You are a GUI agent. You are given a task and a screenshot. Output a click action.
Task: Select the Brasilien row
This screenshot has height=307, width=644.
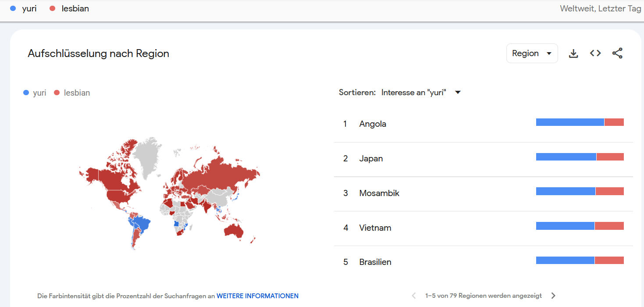coord(484,262)
